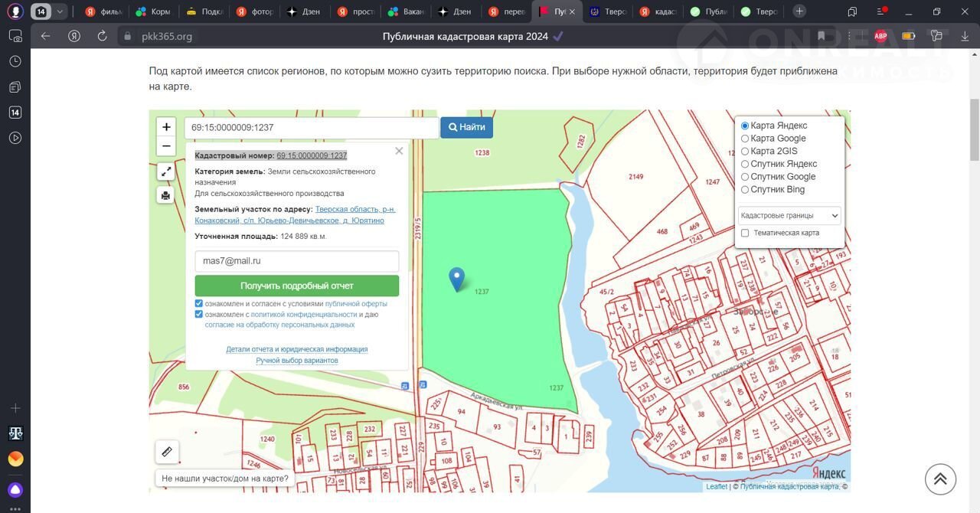Click the scroll-to-top arrow button
The image size is (980, 513).
tap(940, 479)
